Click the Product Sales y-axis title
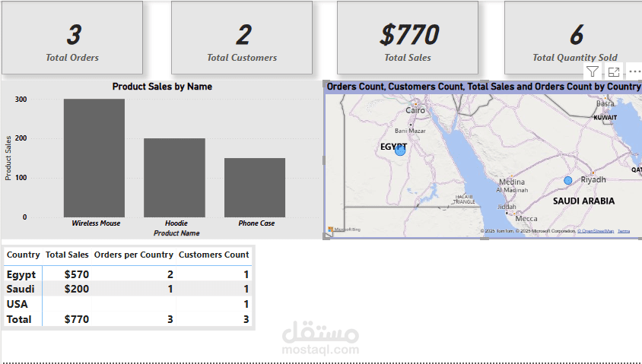 [x=8, y=158]
